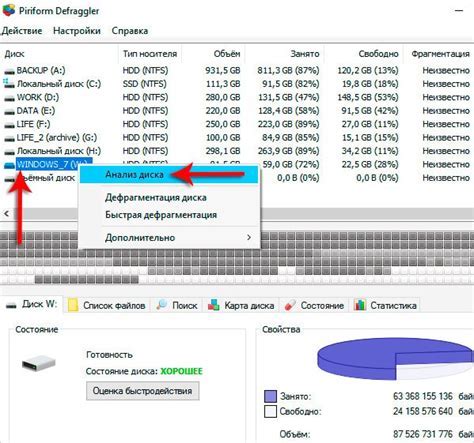Switch to the Список файлов tab
The width and height of the screenshot is (474, 443).
[107, 305]
